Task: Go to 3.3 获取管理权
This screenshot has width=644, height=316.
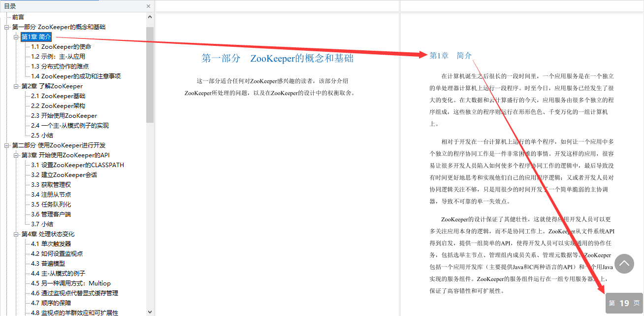Action: click(x=51, y=185)
